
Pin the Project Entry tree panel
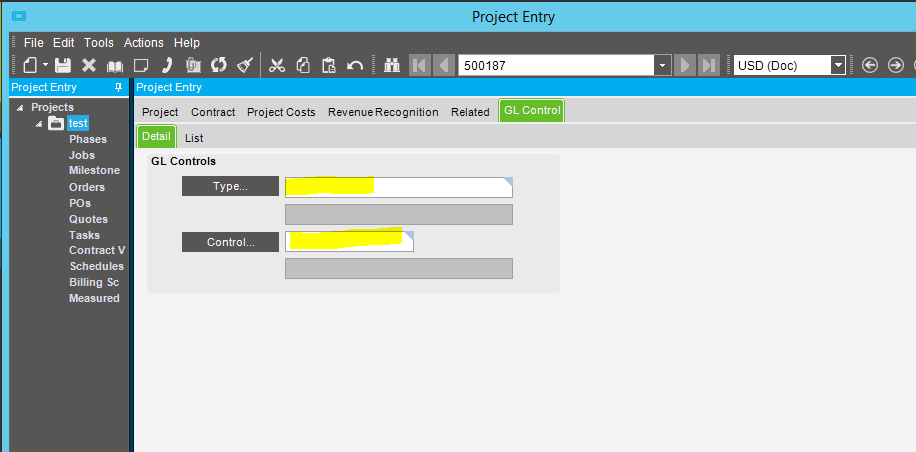(119, 87)
